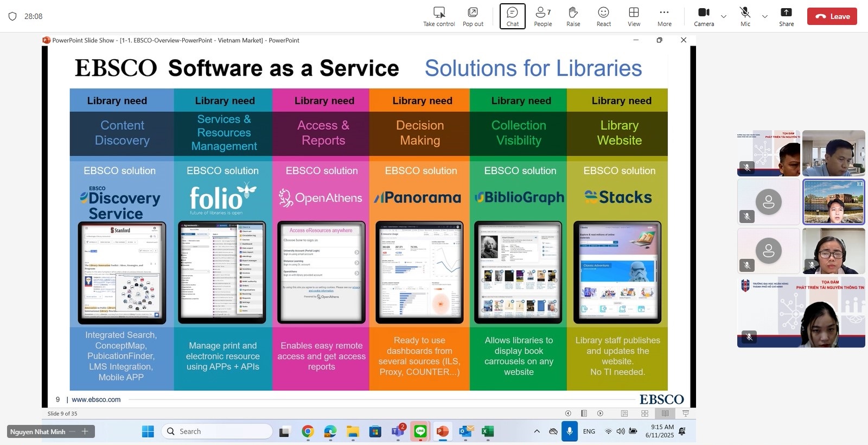Raise your hand in the meeting
This screenshot has width=868, height=445.
click(x=573, y=16)
